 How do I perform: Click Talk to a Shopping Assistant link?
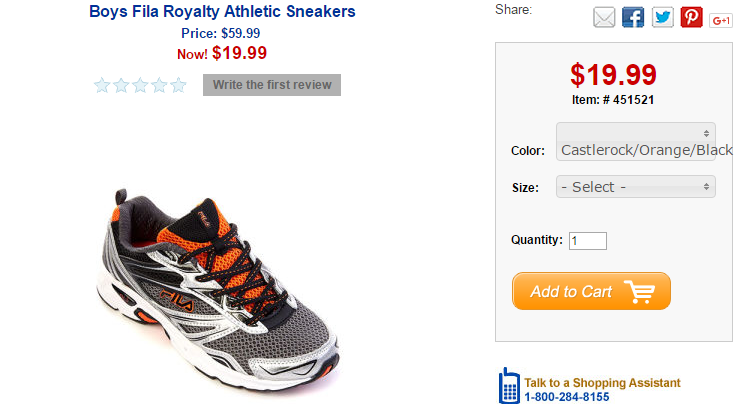[x=602, y=382]
